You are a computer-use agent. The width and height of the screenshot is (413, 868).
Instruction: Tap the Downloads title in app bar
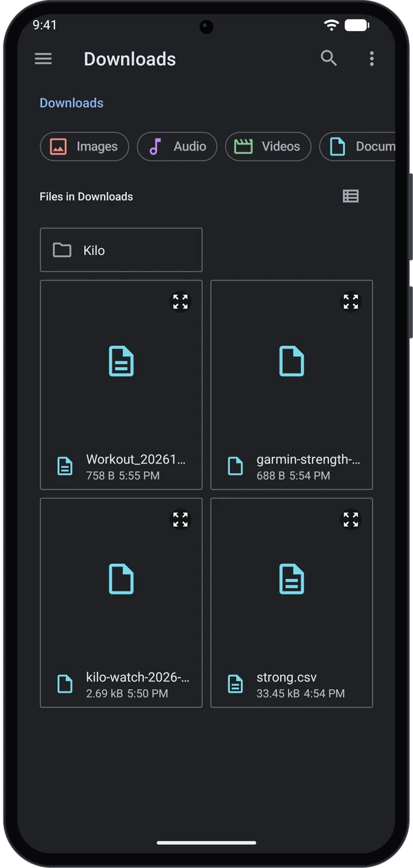130,59
